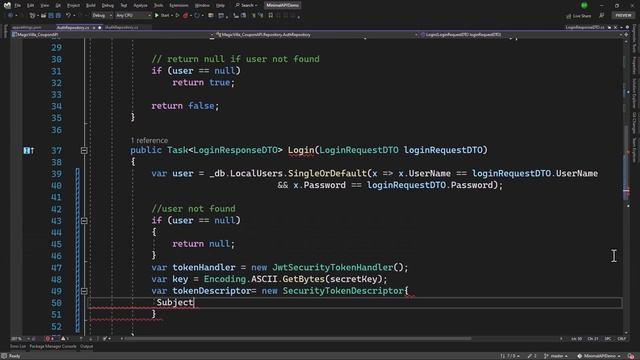Screen dimensions: 640x360
Task: Click the MinimalAPIDemo solution name button
Action: click(282, 5)
